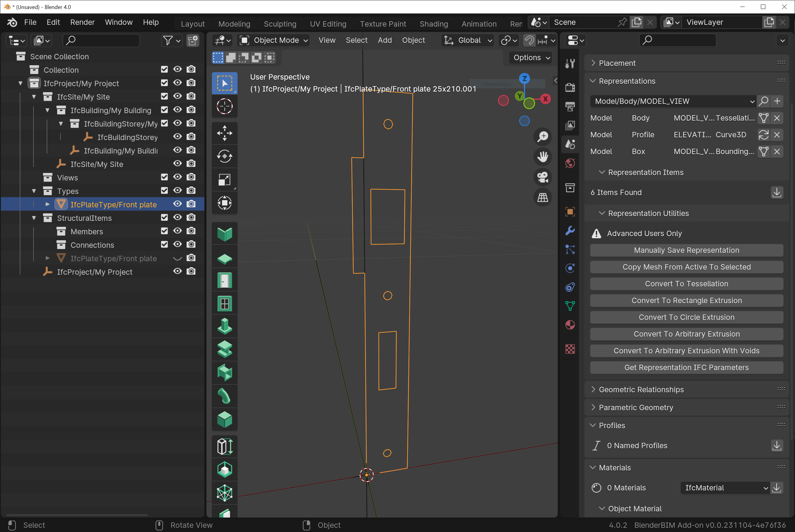Viewport: 795px width, 532px height.
Task: Choose the BIM wall tool icon
Action: point(224,234)
